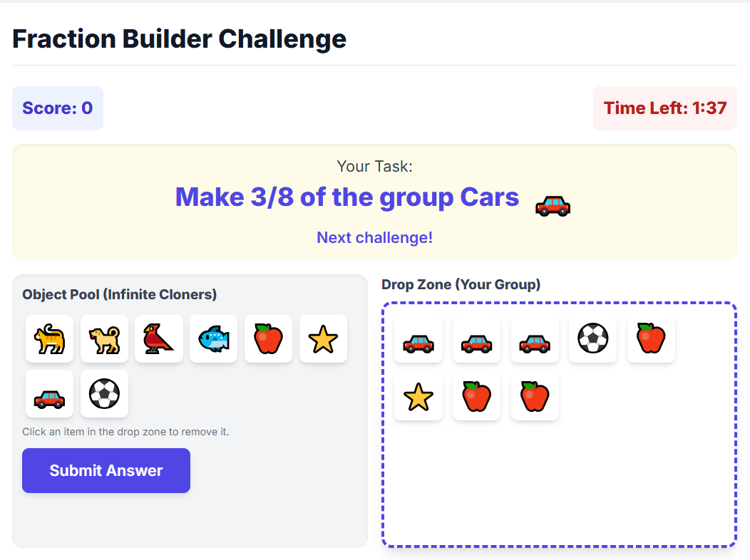Add a car from the Object Pool
Image resolution: width=750 pixels, height=560 pixels.
click(x=50, y=394)
